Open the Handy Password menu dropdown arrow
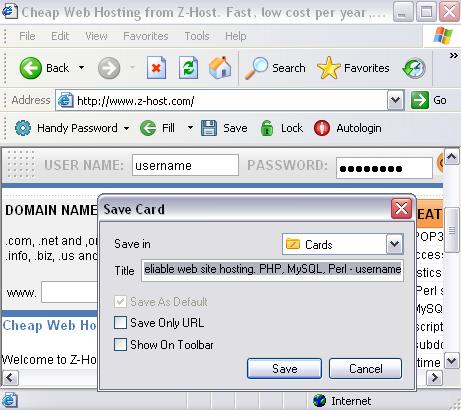The width and height of the screenshot is (461, 410). (126, 128)
